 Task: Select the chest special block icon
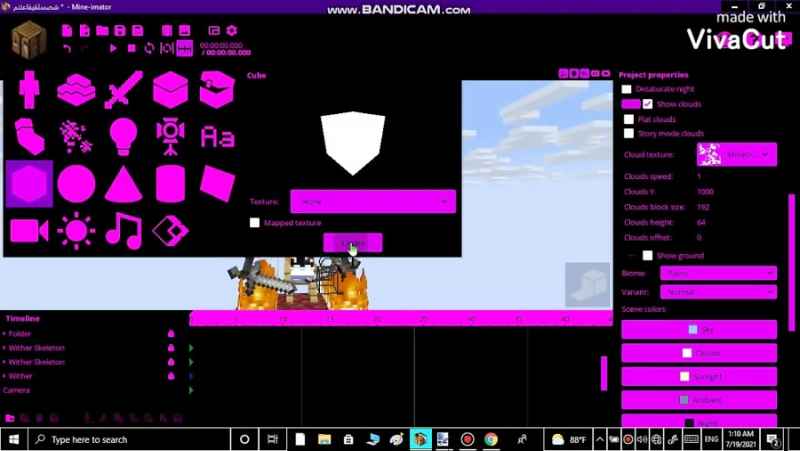tap(217, 90)
